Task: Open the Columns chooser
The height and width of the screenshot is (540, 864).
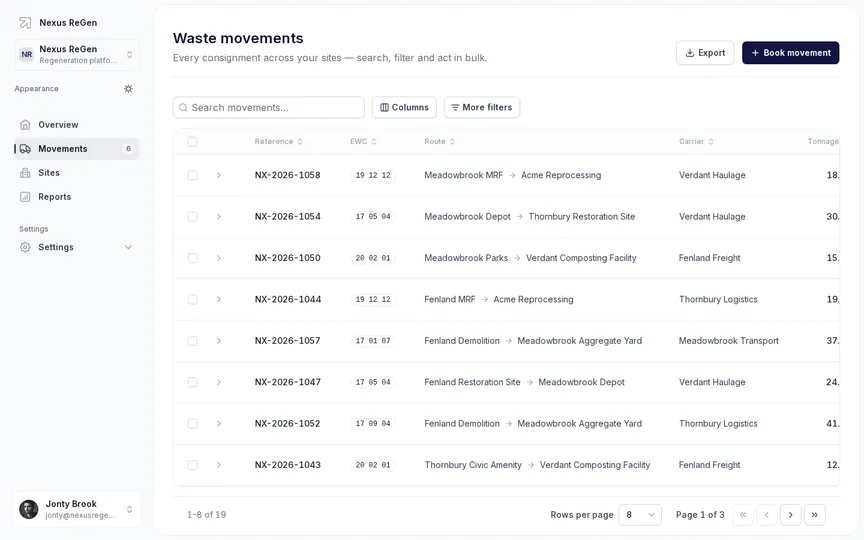Action: click(x=404, y=107)
